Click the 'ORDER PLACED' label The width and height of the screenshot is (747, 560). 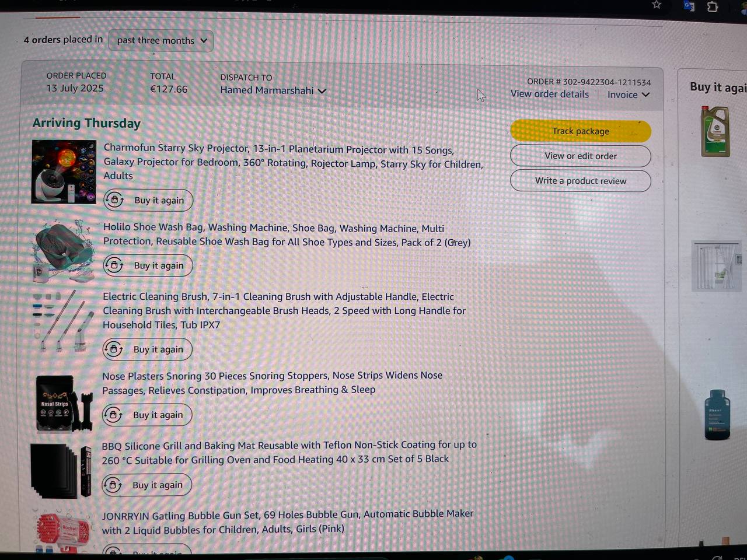[x=76, y=76]
